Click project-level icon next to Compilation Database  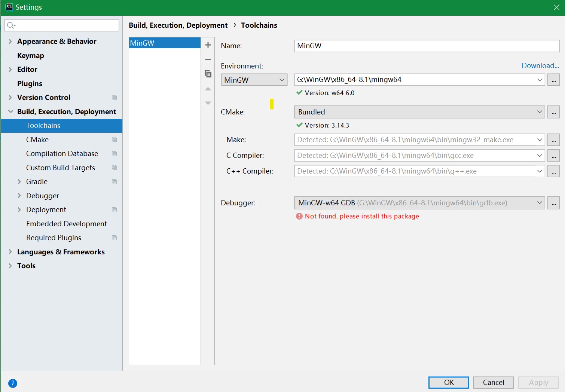point(114,154)
